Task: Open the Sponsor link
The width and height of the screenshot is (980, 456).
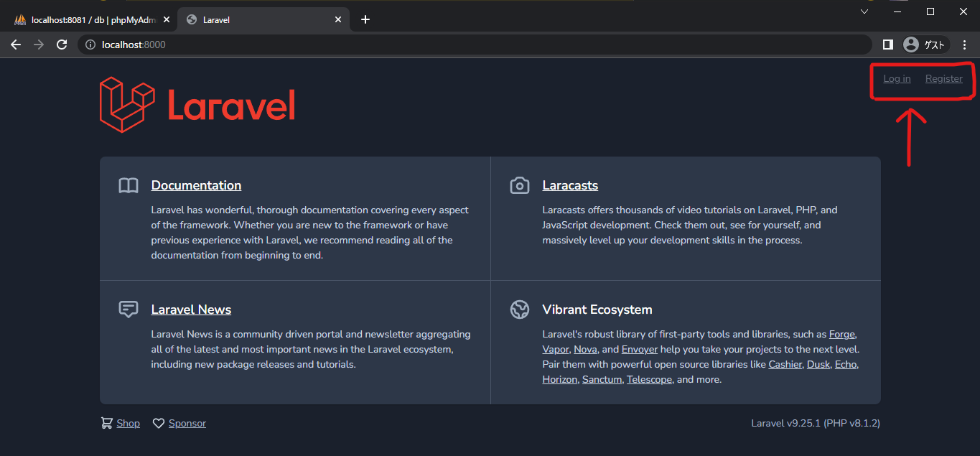Action: [187, 423]
